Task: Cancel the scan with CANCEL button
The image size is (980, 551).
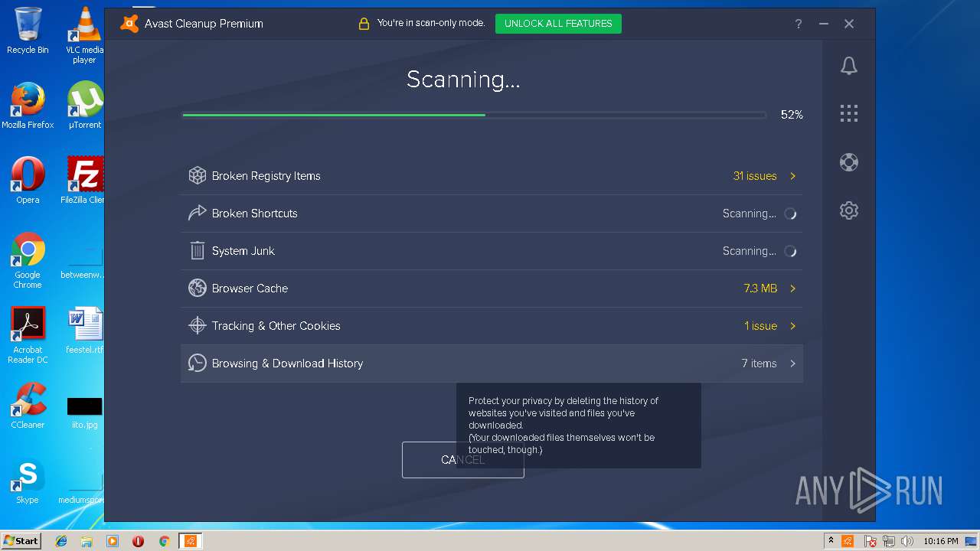Action: point(463,460)
